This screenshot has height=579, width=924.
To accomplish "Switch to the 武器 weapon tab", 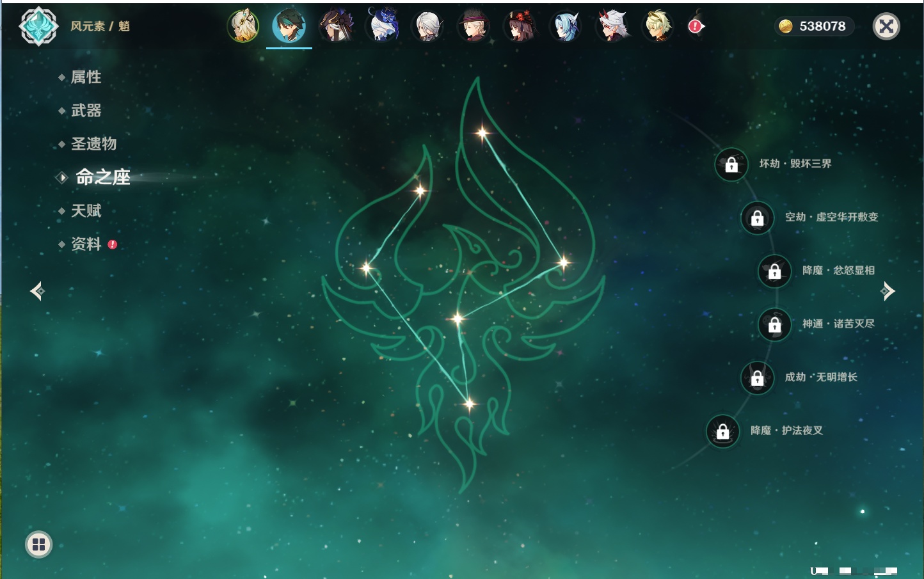I will click(x=86, y=111).
